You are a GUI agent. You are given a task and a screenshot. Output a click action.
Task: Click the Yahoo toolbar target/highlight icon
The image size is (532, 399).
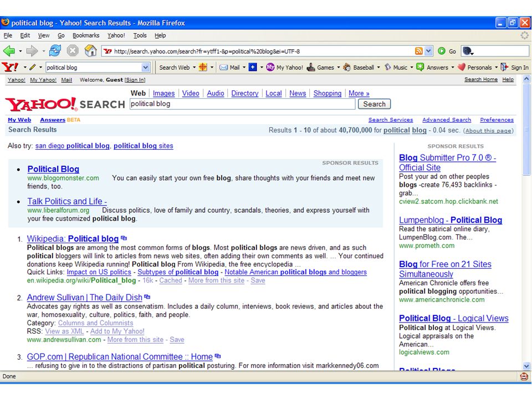(203, 67)
